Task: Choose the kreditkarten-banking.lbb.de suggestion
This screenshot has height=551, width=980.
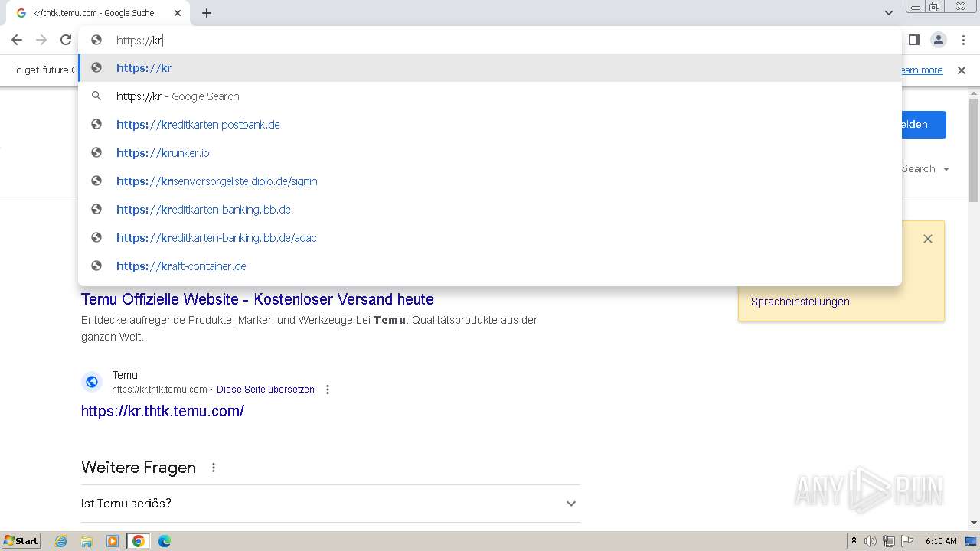Action: (x=490, y=210)
